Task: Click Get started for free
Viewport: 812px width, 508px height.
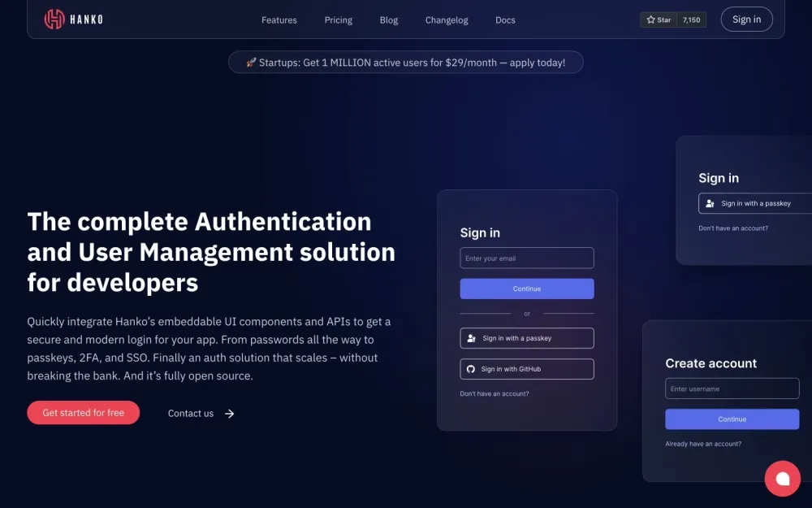Action: pos(83,413)
